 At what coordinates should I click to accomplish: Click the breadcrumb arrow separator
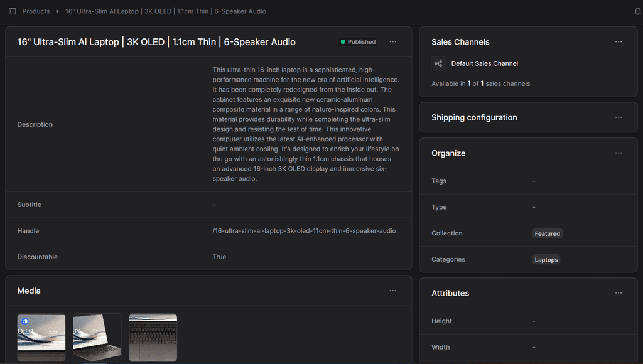(x=58, y=11)
